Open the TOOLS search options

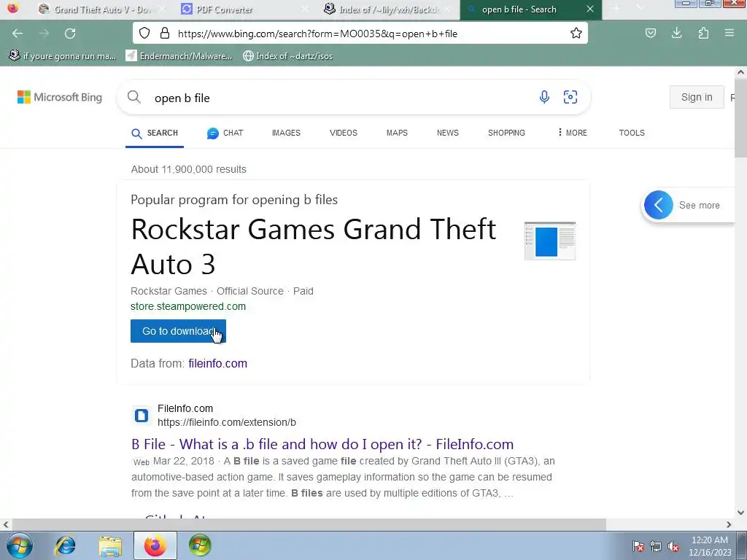(631, 133)
